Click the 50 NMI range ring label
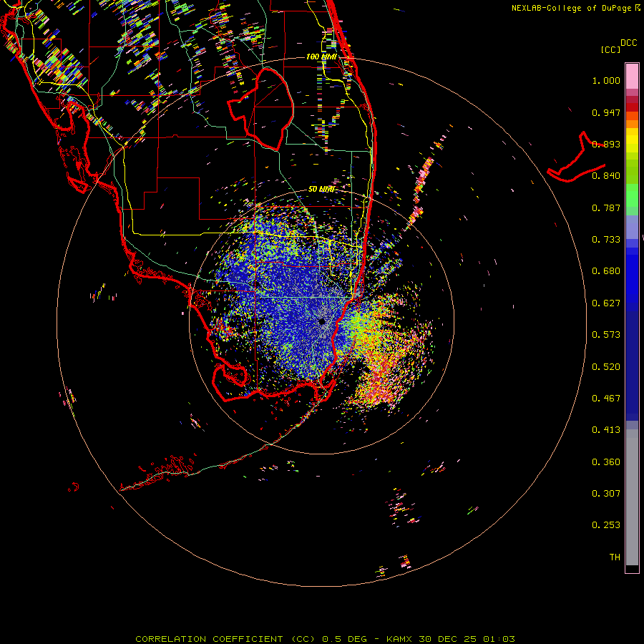This screenshot has width=644, height=644. (x=321, y=190)
